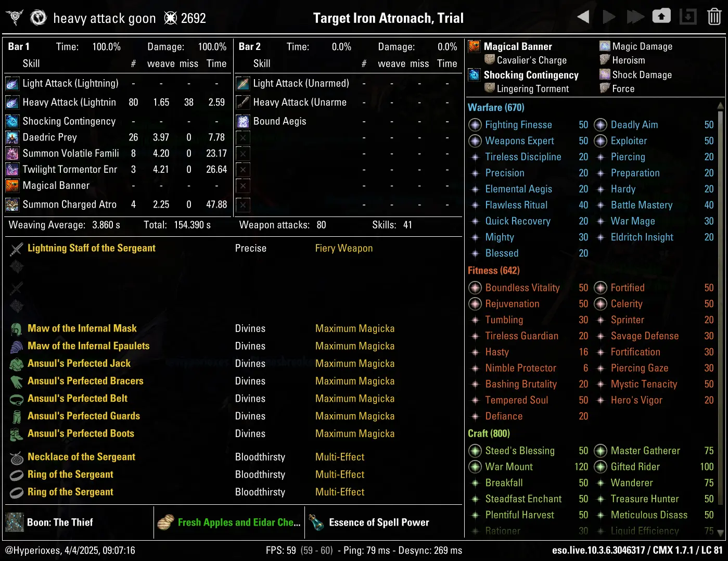Click the Craft (800) section header
The image size is (728, 561).
click(x=489, y=433)
